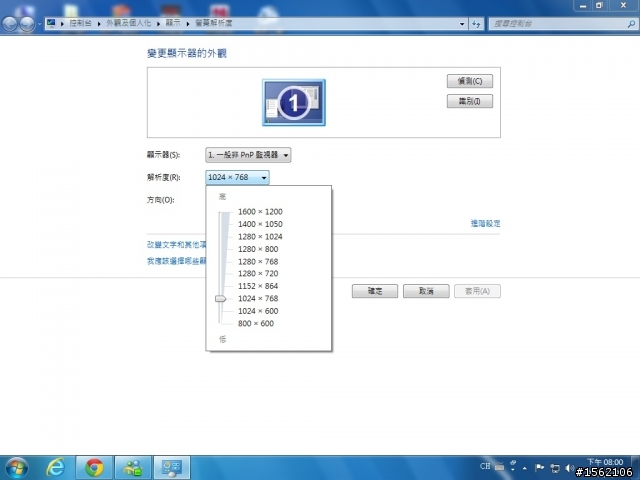
Task: Click the Apply (套用) button
Action: [x=477, y=291]
